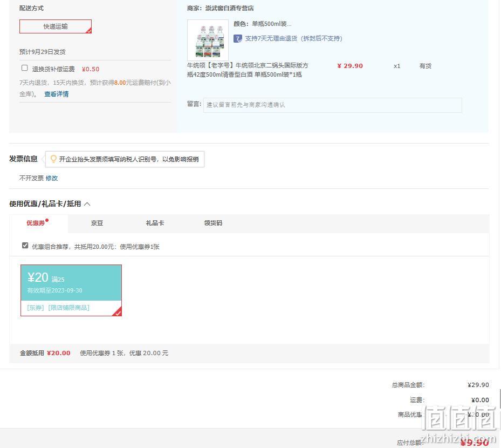Click the quantity x1 text
Image resolution: width=501 pixels, height=448 pixels.
(x=397, y=66)
